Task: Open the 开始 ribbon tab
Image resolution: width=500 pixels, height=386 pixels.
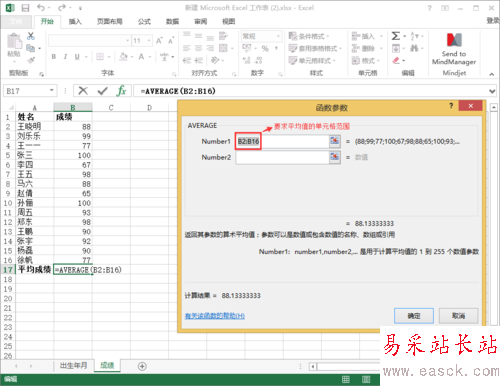Action: pos(47,22)
